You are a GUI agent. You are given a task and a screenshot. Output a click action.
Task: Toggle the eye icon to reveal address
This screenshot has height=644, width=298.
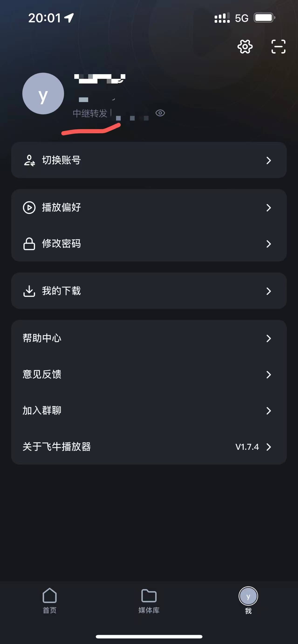[160, 113]
